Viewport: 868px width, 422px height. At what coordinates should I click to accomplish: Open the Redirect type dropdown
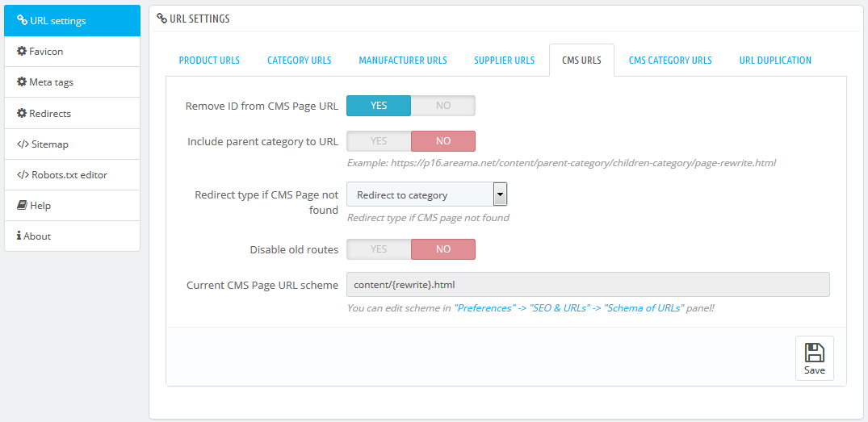coord(426,194)
